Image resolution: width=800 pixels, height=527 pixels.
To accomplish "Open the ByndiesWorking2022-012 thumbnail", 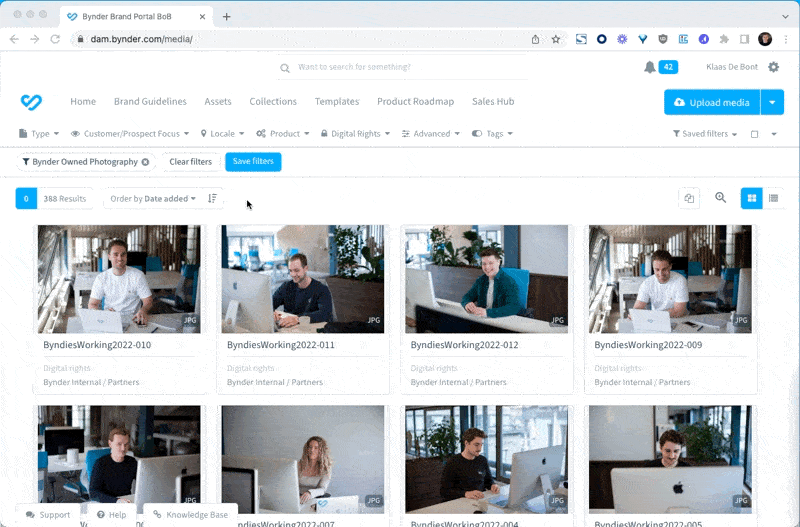I will (487, 279).
